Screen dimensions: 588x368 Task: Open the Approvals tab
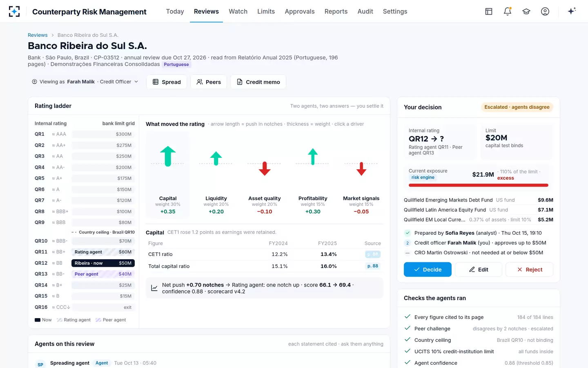300,11
